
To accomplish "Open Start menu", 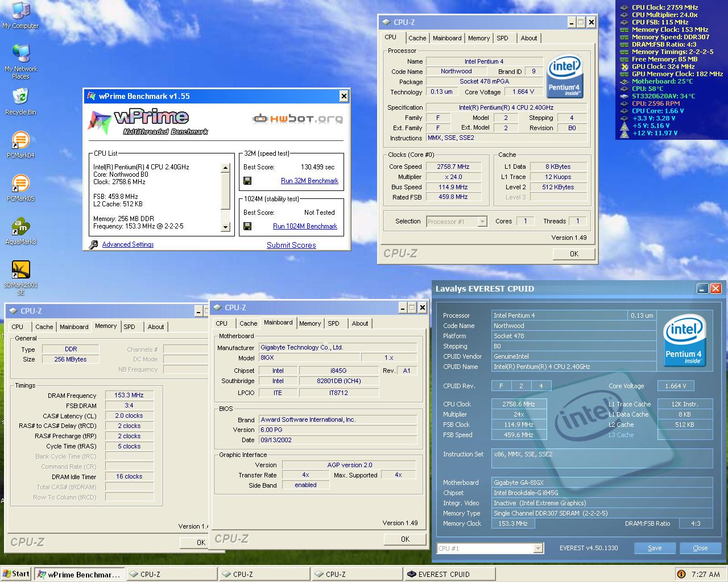I will (x=16, y=574).
